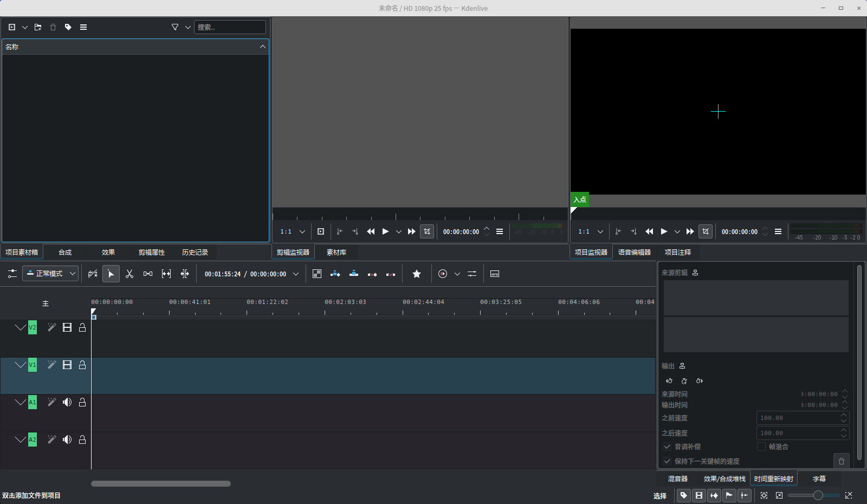This screenshot has width=867, height=504.
Task: Enable the 帧混合 checkbox
Action: [761, 447]
